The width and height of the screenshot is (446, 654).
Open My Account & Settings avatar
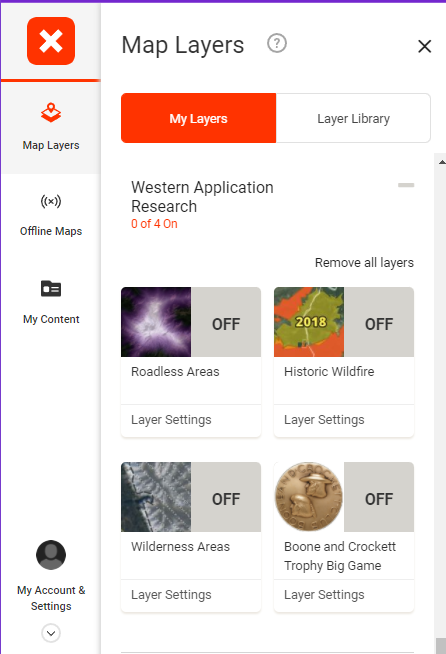(51, 555)
